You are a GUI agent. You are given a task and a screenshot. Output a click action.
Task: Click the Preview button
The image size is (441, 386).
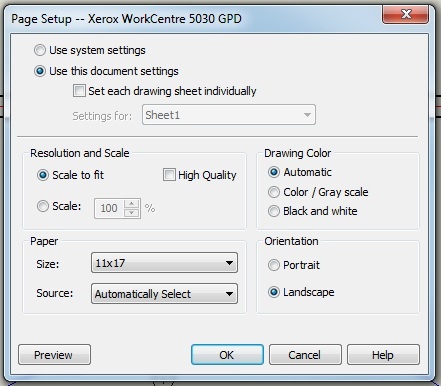[54, 355]
